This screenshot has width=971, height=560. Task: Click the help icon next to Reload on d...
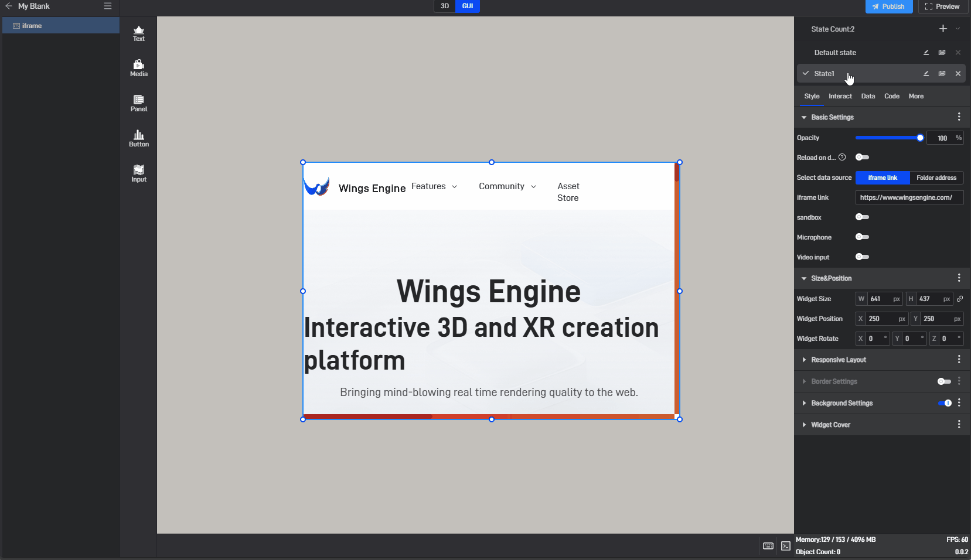tap(842, 158)
